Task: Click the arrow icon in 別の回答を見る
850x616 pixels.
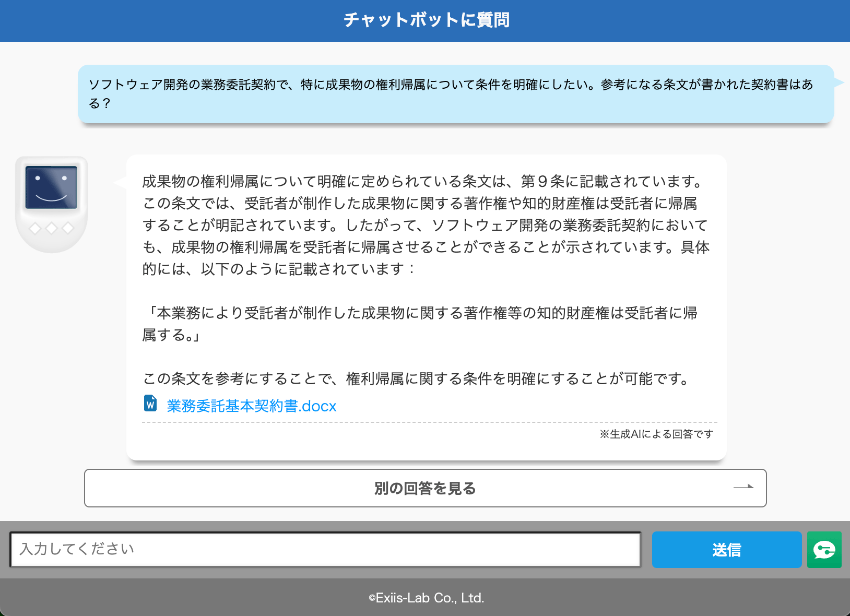Action: (x=743, y=487)
